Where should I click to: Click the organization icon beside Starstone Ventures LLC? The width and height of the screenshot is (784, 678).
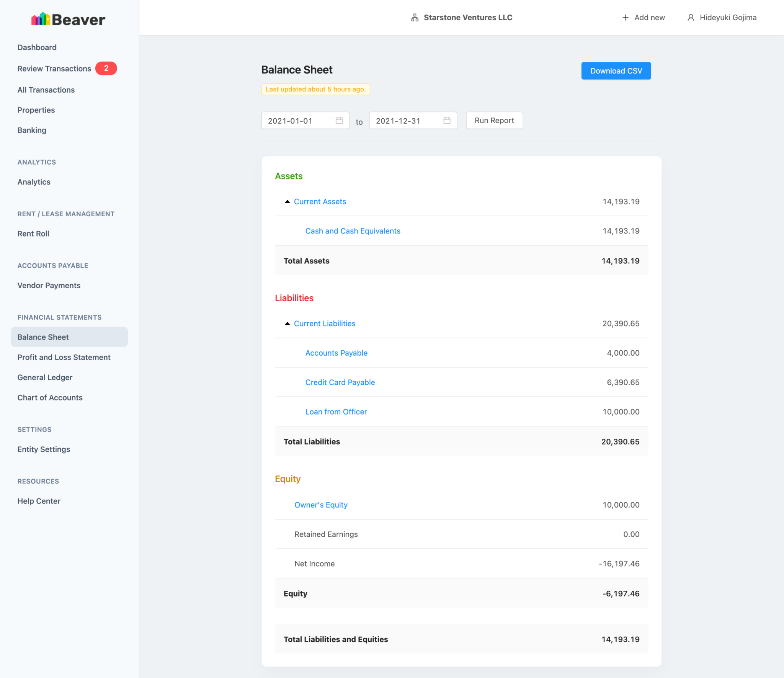tap(415, 18)
